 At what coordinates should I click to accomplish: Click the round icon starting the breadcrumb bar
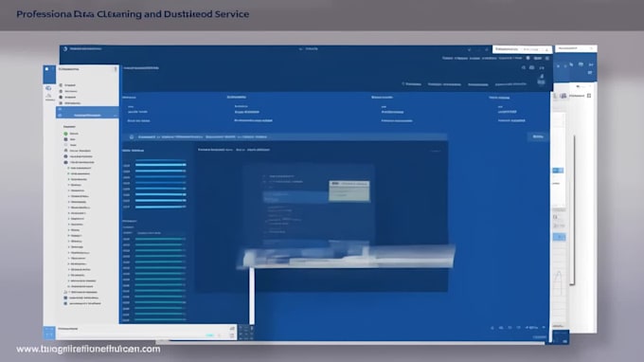pyautogui.click(x=132, y=136)
